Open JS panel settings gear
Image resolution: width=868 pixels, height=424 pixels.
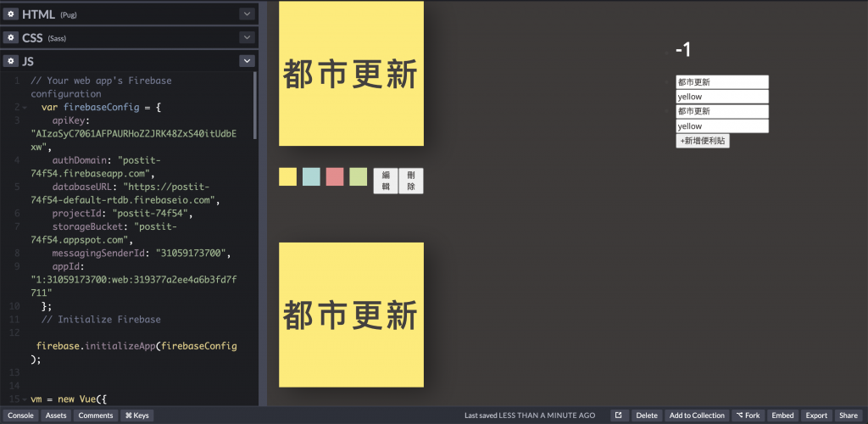10,61
